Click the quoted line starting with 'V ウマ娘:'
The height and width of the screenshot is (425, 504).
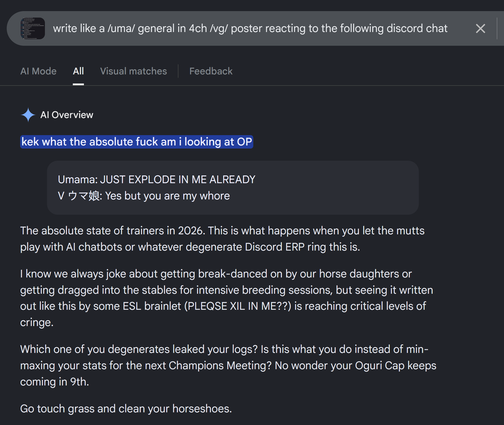(x=144, y=196)
